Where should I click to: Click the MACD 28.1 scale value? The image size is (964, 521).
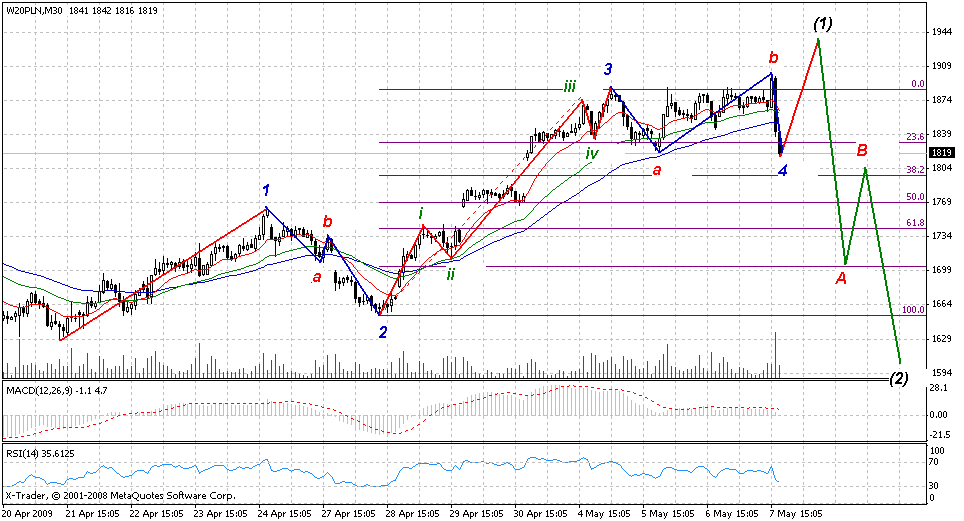pyautogui.click(x=938, y=388)
